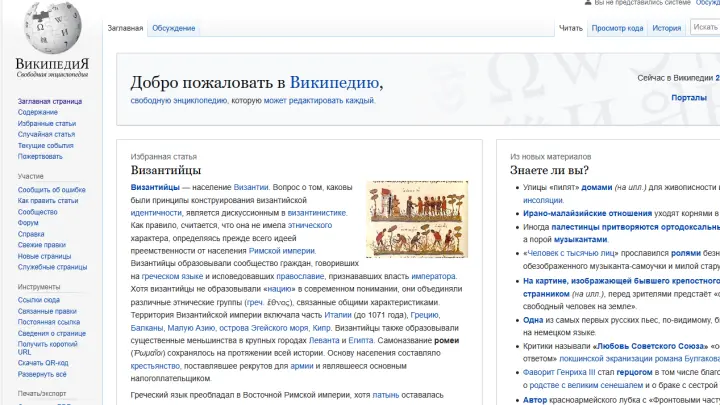The height and width of the screenshot is (405, 720).
Task: Click Ссылки сюда in tools
Action: point(39,300)
